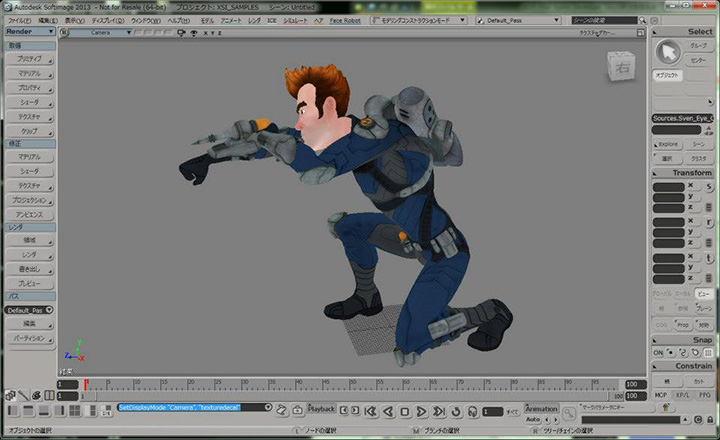Toggle X axis in viewport toolbar
The image size is (720, 440).
pyautogui.click(x=206, y=33)
